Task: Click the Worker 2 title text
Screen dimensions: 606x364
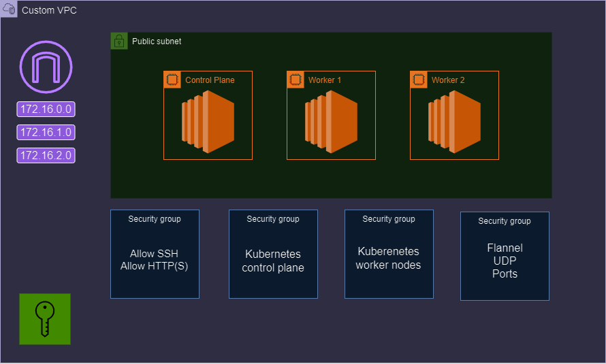Action: (448, 80)
